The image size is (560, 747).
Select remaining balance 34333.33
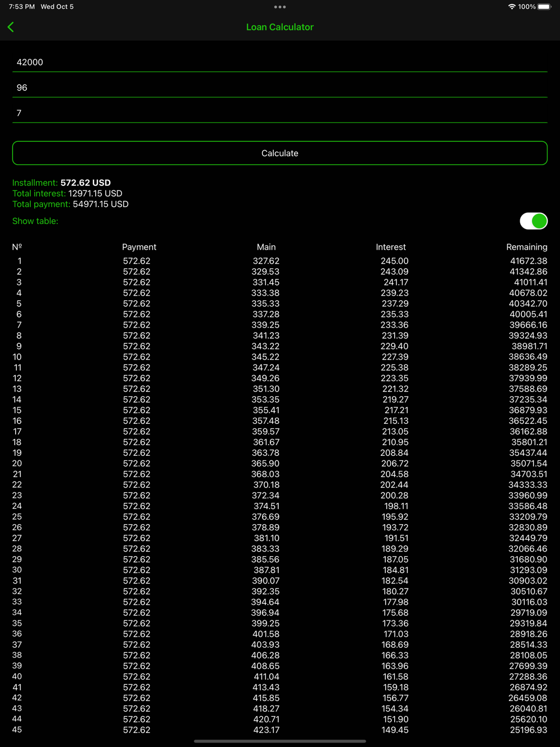tap(528, 484)
